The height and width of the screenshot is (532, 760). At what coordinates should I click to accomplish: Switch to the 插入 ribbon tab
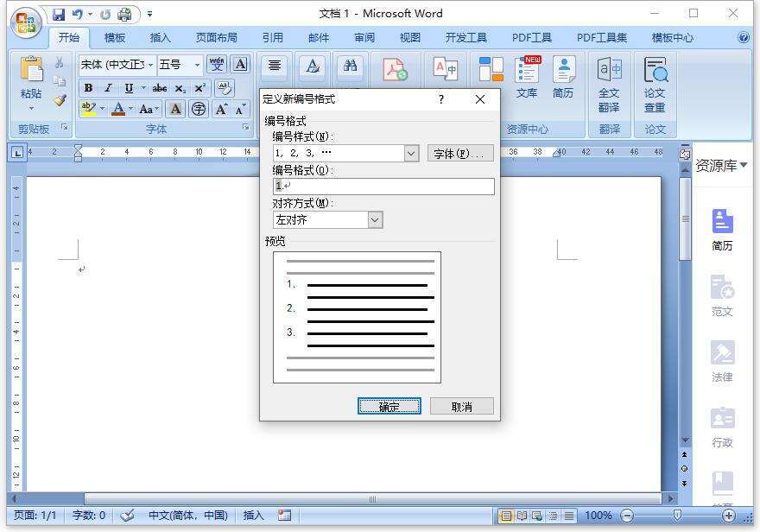(x=160, y=37)
